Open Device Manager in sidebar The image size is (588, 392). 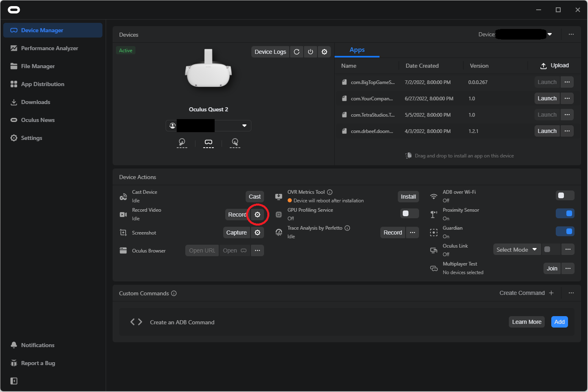53,30
